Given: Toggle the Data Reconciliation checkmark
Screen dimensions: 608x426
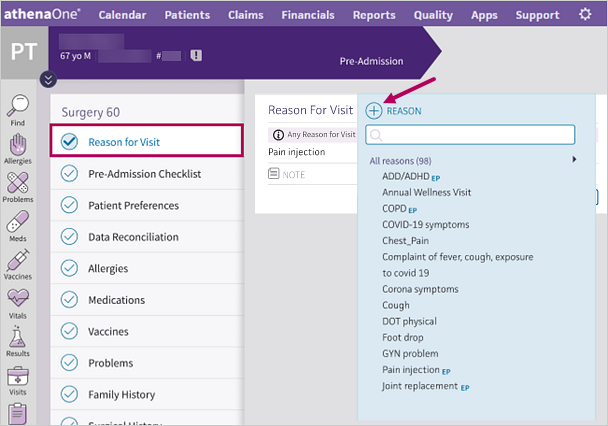Looking at the screenshot, I should pos(69,238).
